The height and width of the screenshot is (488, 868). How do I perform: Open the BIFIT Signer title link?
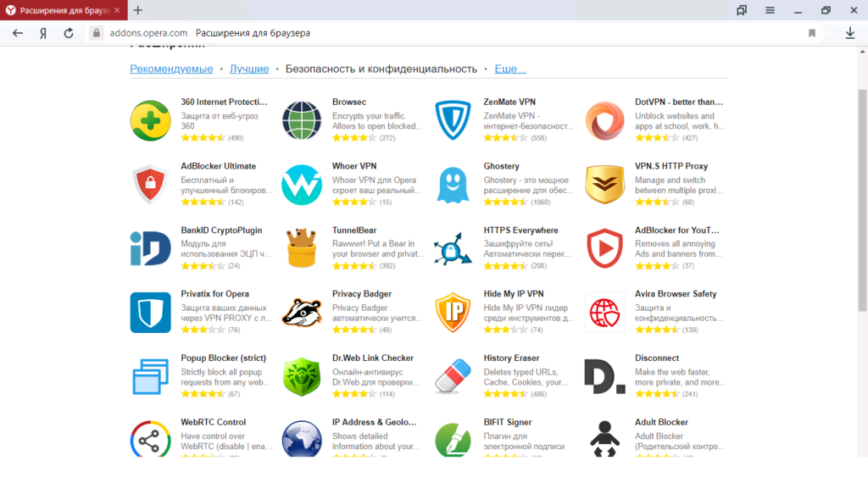click(508, 422)
